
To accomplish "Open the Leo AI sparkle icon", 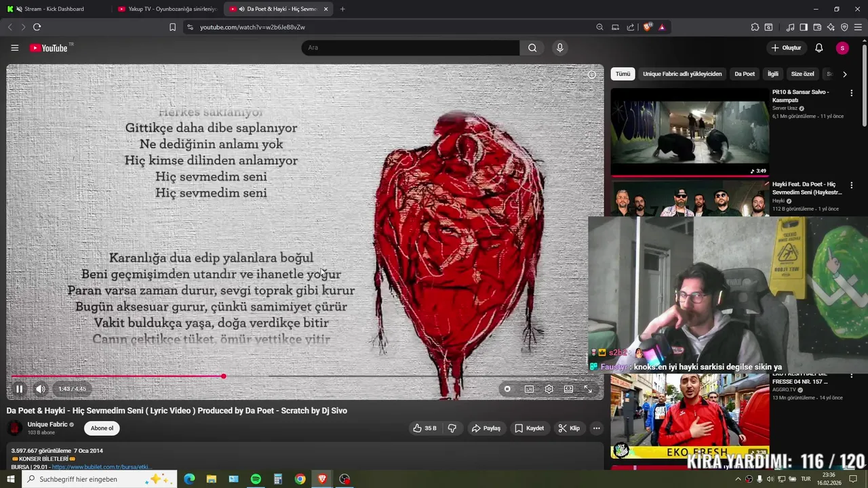I will 831,27.
